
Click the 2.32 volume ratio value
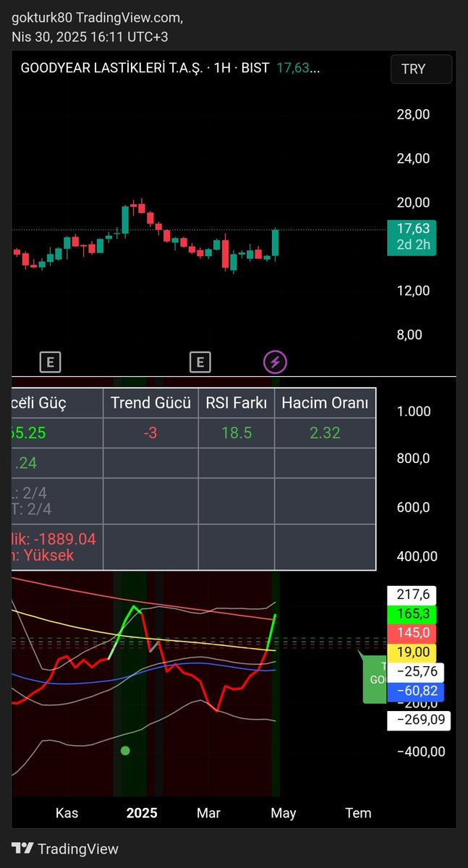(x=325, y=433)
